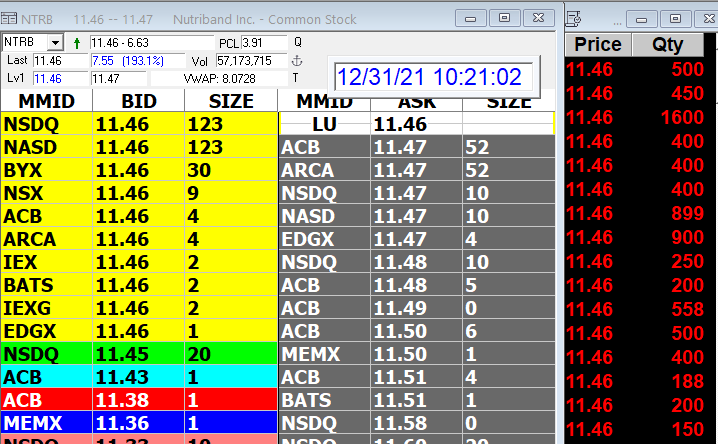The height and width of the screenshot is (444, 718).
Task: Click the T letter indicator
Action: point(295,78)
